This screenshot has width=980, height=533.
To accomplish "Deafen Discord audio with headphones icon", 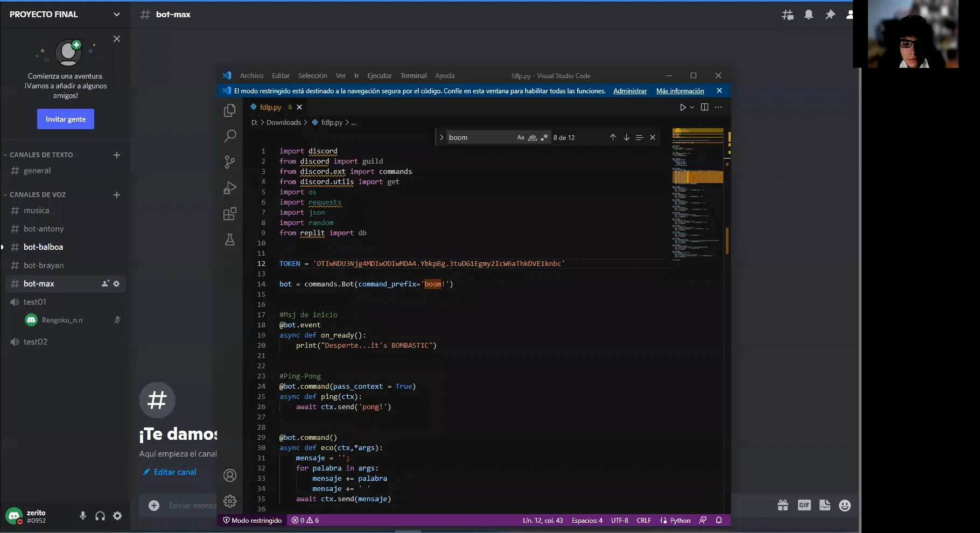I will click(100, 516).
